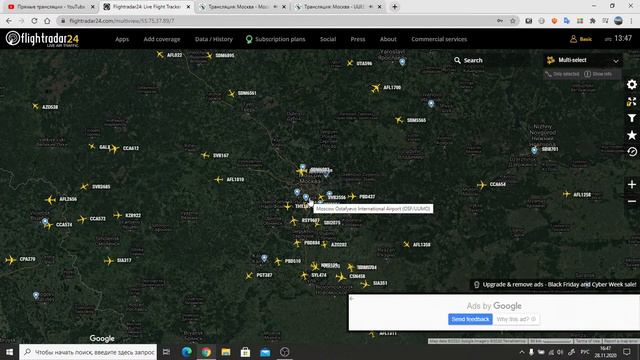Select aircraft AFL1258 on the map

(567, 194)
